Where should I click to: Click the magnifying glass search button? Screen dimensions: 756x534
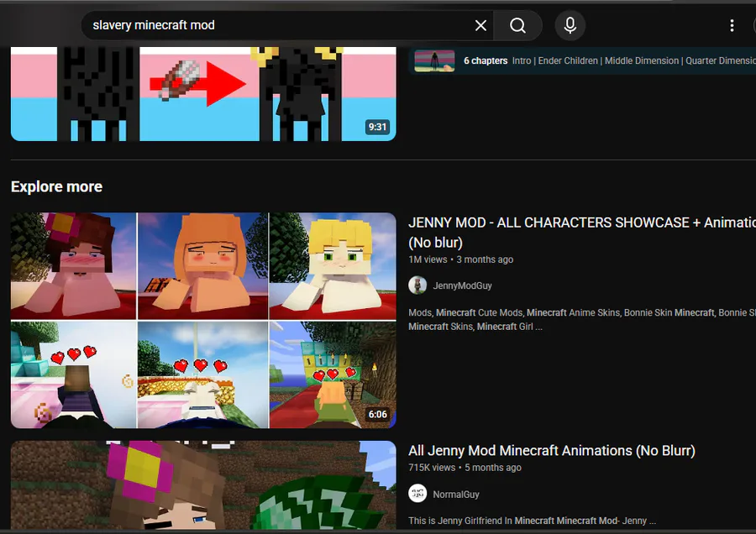tap(517, 25)
